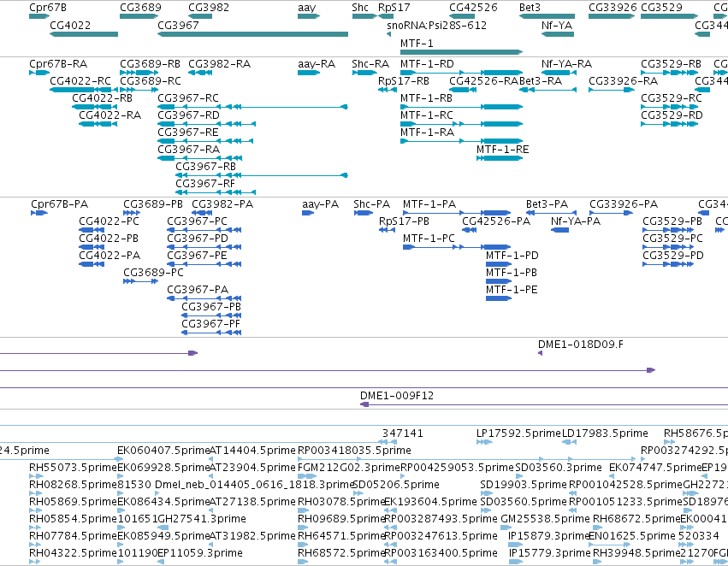Click EST SD19903.5prime
This screenshot has width=728, height=566.
524,484
